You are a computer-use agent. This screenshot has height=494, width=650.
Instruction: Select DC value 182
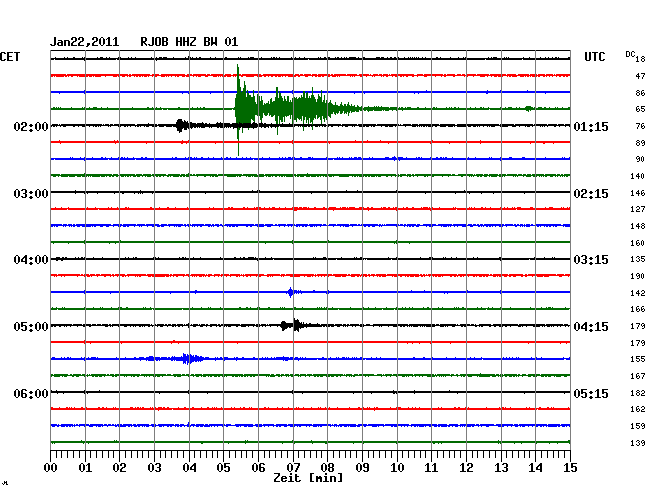click(x=638, y=393)
